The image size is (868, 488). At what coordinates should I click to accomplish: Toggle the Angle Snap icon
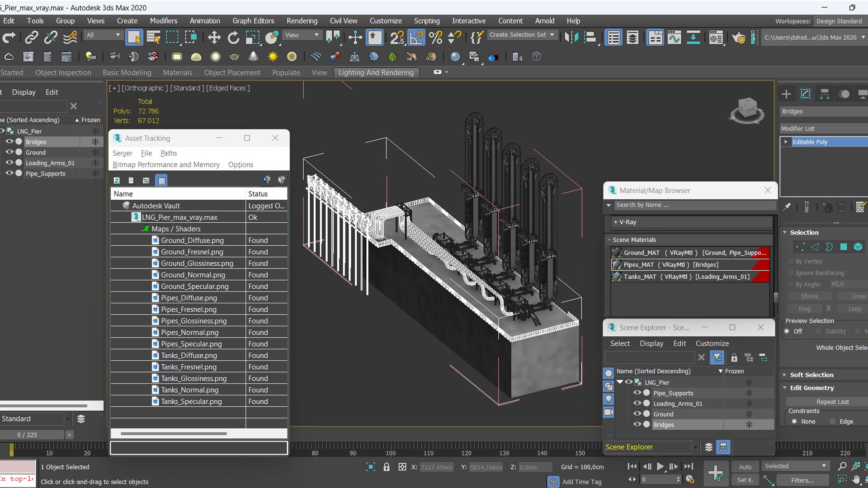pyautogui.click(x=416, y=38)
